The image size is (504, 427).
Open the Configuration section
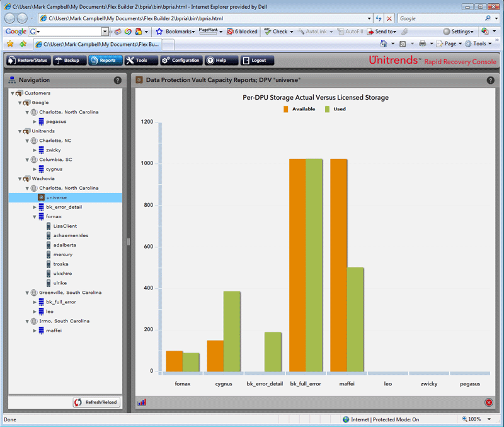(181, 61)
